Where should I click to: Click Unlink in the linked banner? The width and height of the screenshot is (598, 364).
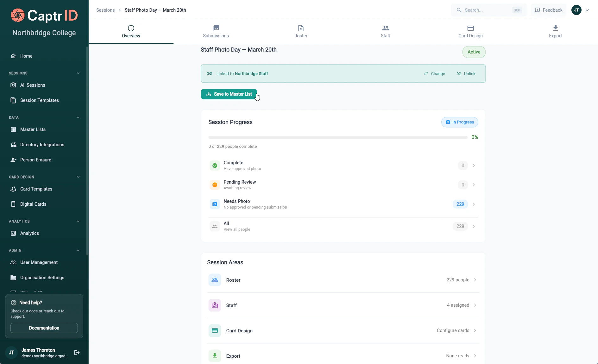pyautogui.click(x=466, y=73)
